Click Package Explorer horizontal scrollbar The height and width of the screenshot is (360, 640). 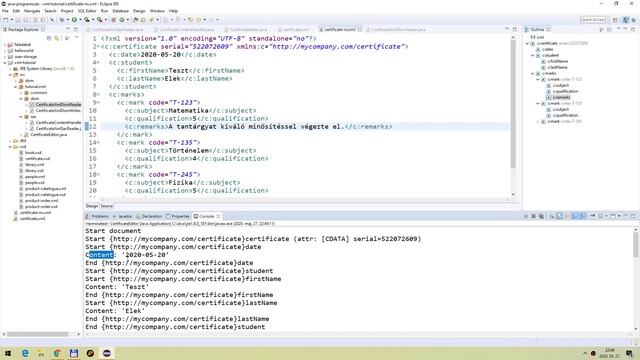(41, 334)
